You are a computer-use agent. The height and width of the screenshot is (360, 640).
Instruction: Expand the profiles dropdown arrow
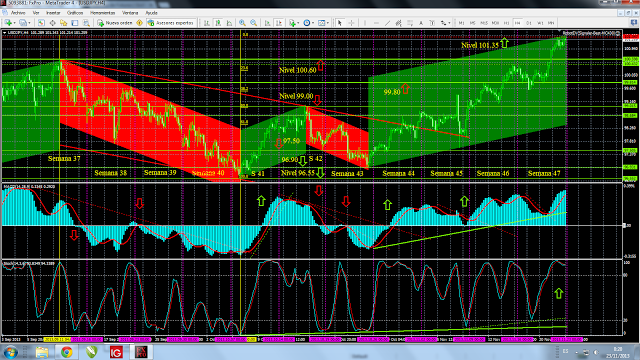pyautogui.click(x=29, y=23)
